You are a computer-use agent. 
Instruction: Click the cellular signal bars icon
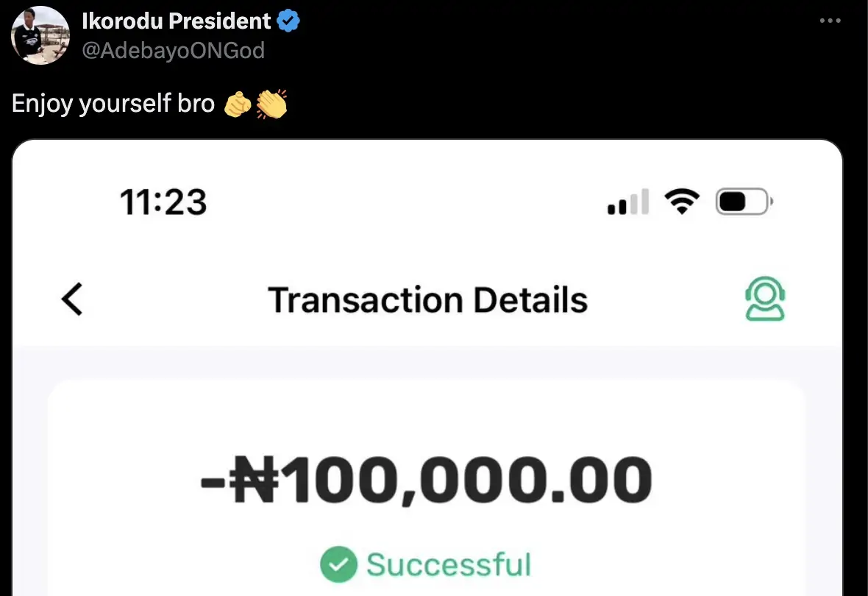pyautogui.click(x=627, y=202)
